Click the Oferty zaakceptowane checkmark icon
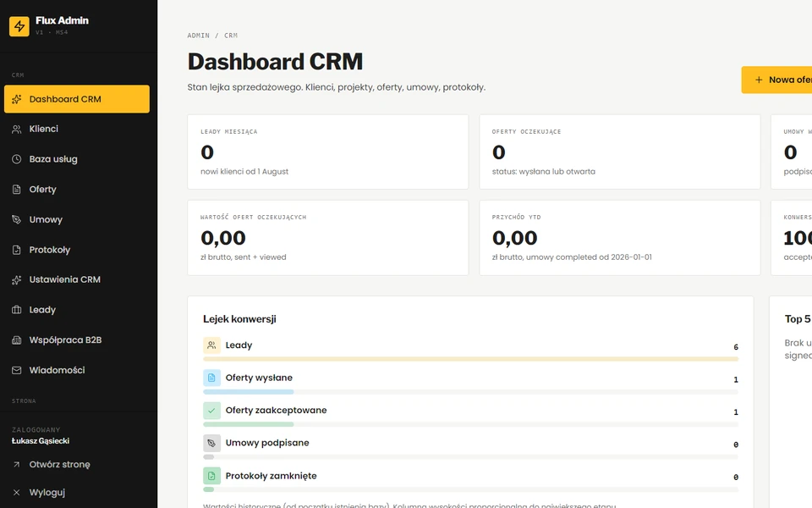The image size is (812, 508). click(211, 411)
